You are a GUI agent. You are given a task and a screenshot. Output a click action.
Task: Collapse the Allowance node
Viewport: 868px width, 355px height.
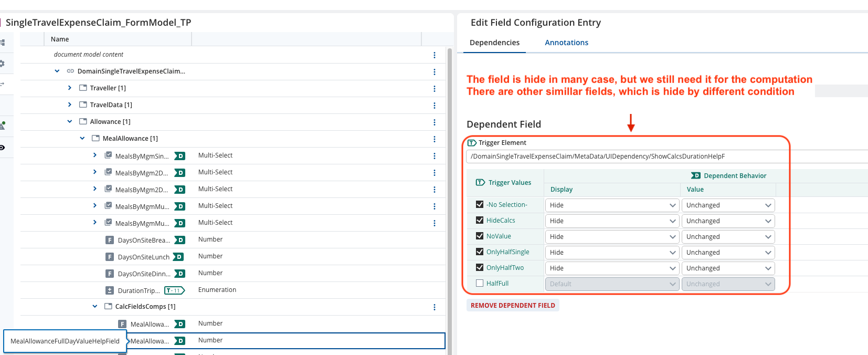pos(70,121)
